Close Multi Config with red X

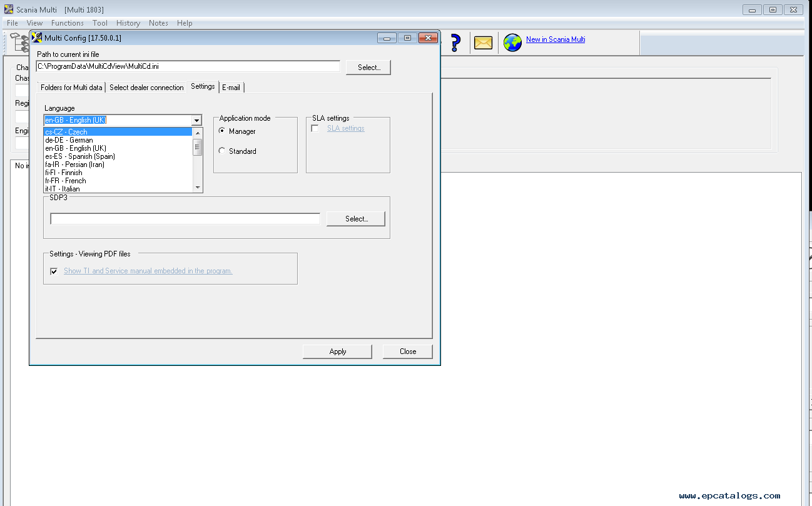(428, 38)
